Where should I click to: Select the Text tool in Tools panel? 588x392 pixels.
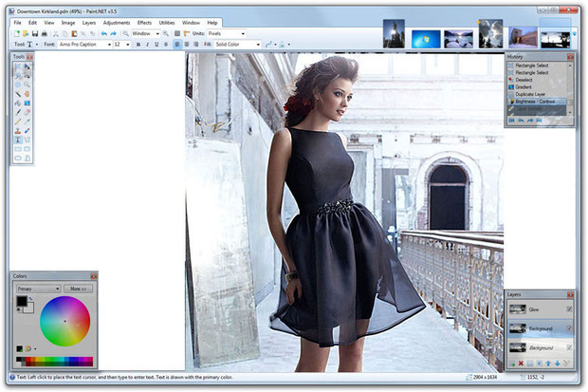click(18, 140)
